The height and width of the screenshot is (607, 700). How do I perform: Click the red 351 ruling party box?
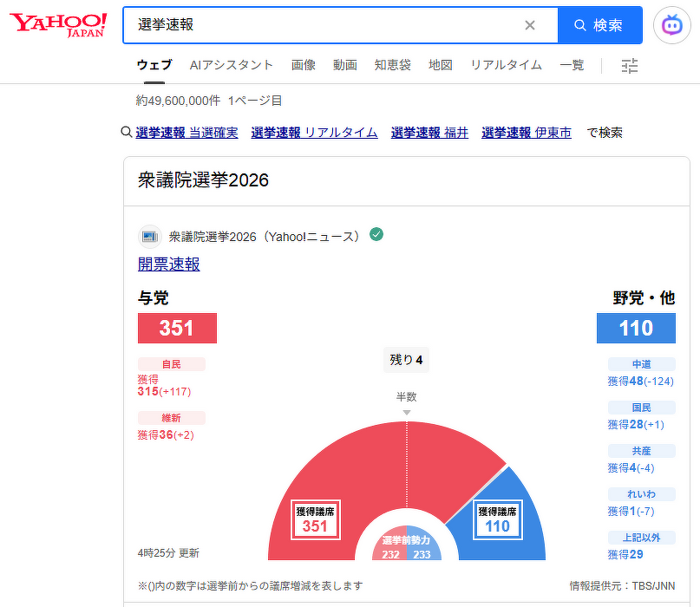pos(177,329)
